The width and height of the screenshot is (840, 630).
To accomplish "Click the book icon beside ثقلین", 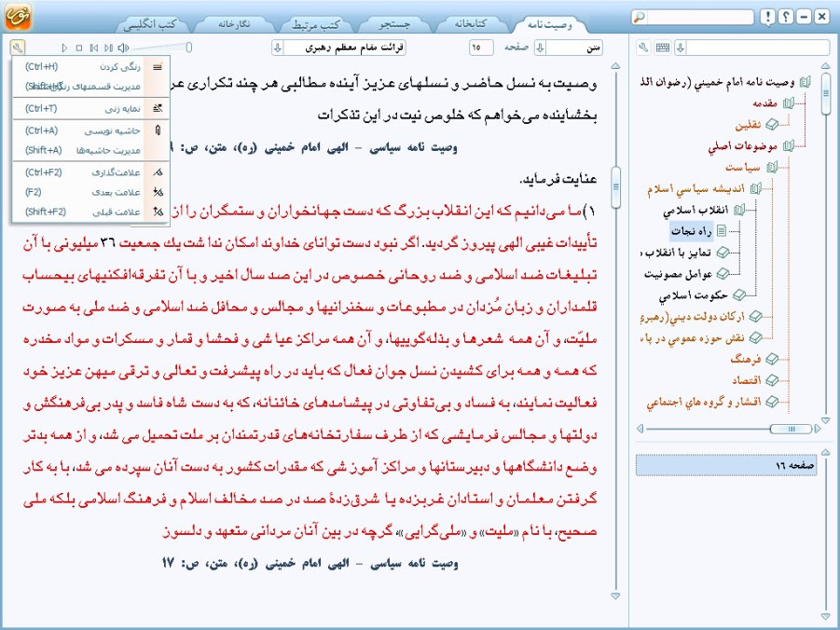I will click(x=772, y=125).
